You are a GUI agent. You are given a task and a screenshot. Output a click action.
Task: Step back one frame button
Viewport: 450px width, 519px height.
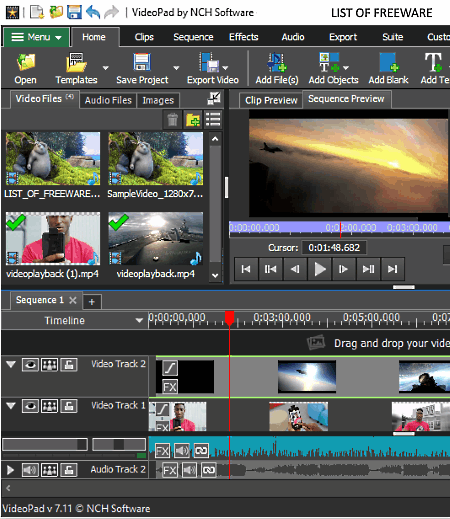[295, 269]
